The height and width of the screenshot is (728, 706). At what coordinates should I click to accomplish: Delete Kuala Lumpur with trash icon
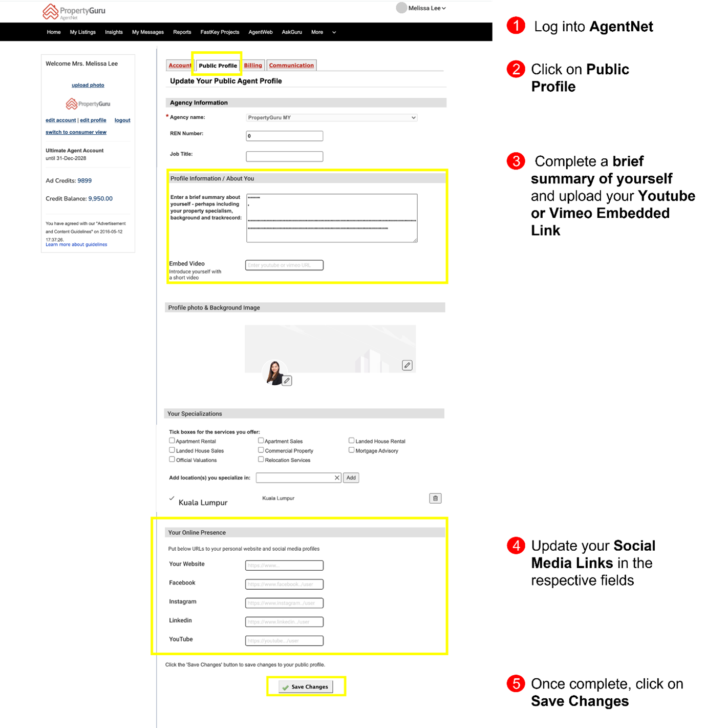[x=435, y=498]
